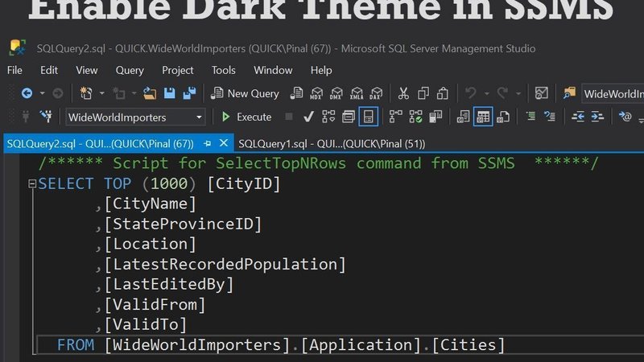This screenshot has width=644, height=362.
Task: Click the Cut scissors icon
Action: click(403, 93)
